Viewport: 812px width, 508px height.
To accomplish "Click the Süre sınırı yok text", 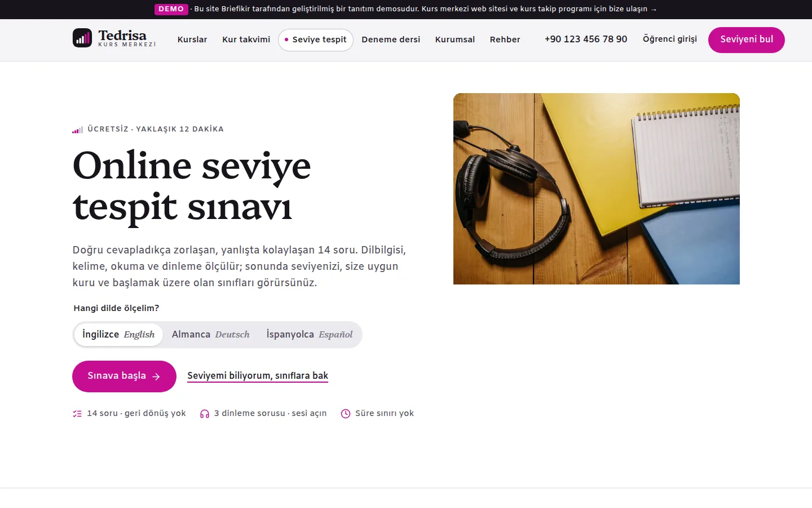I will pos(385,413).
